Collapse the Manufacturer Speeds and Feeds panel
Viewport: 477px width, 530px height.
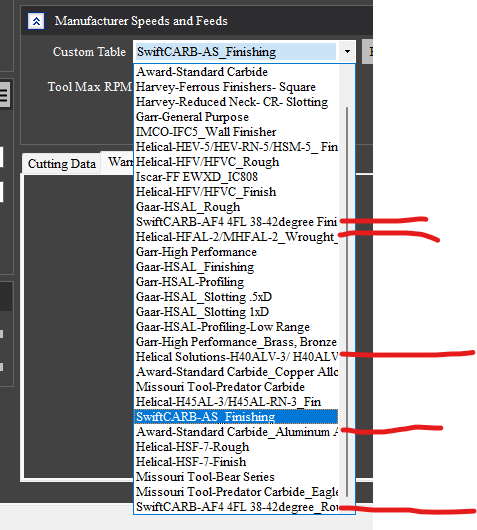click(x=36, y=21)
